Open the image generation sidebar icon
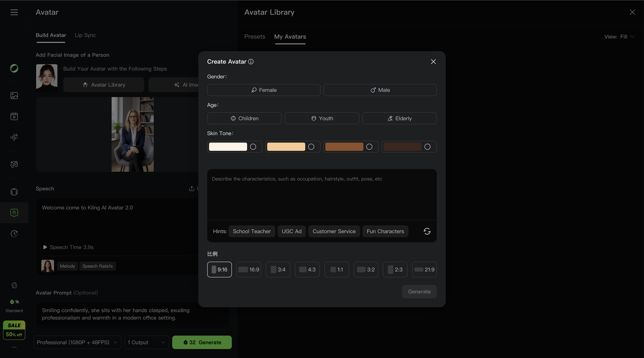 coord(14,95)
